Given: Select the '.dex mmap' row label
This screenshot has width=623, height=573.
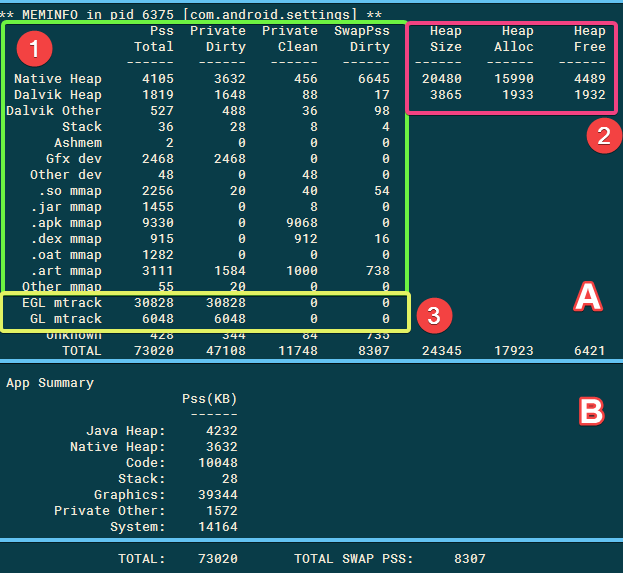Looking at the screenshot, I should [x=66, y=238].
